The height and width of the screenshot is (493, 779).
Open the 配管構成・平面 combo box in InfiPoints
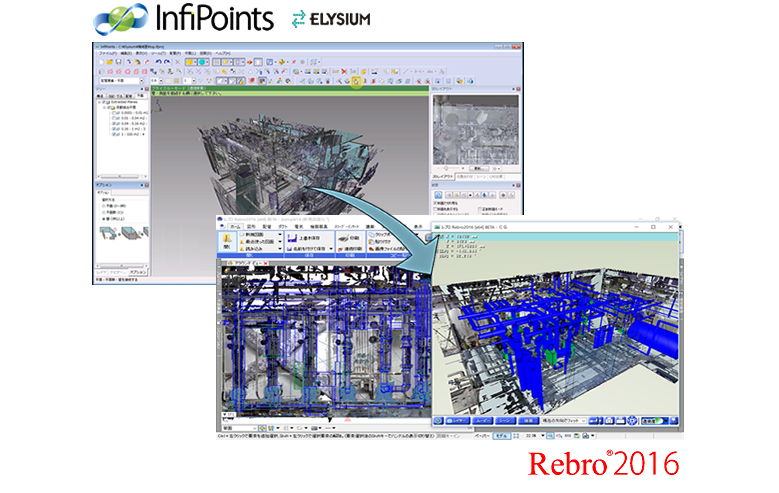(122, 81)
